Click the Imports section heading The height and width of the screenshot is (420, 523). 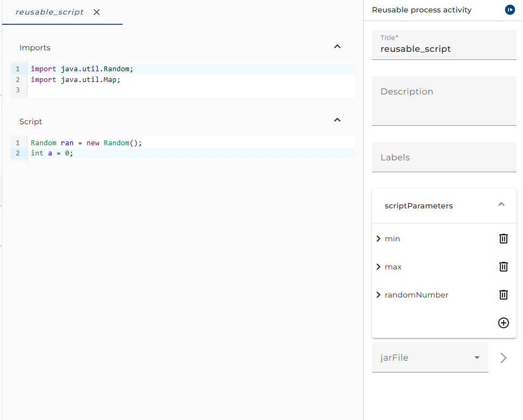pyautogui.click(x=35, y=48)
